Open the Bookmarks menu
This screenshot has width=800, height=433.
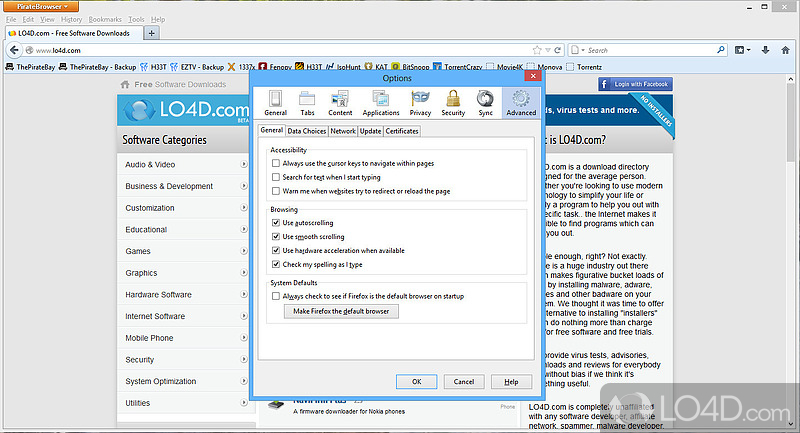point(105,19)
